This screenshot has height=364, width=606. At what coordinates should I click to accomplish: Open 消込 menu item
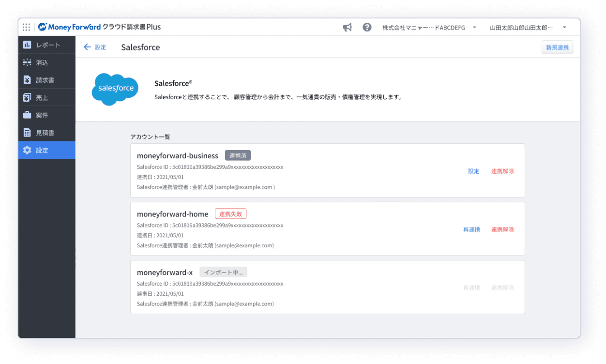pyautogui.click(x=47, y=62)
